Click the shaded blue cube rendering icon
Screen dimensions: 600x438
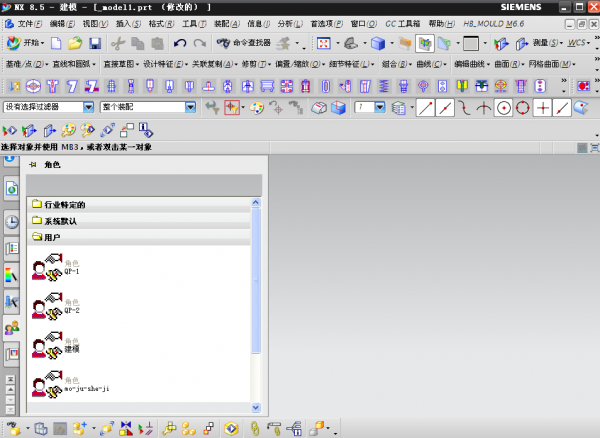pos(378,43)
